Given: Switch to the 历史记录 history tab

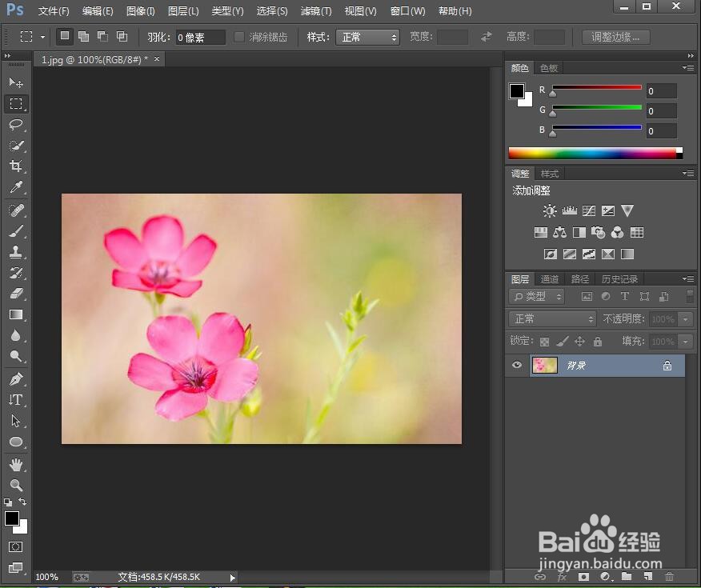Looking at the screenshot, I should coord(619,279).
